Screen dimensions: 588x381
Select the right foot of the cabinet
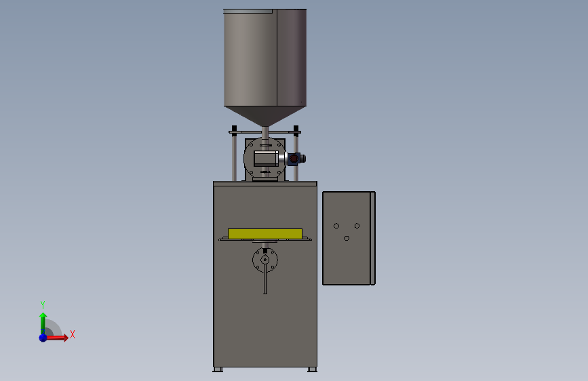[312, 369]
